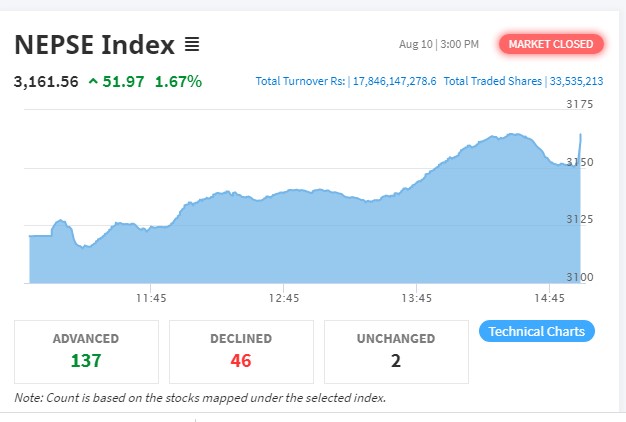Click the 13:45 time axis label
Viewport: 626px width, 422px height.
click(x=416, y=298)
